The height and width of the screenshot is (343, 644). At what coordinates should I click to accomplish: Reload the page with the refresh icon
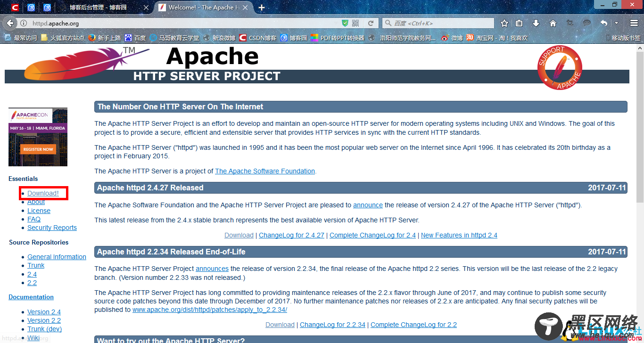click(x=371, y=23)
